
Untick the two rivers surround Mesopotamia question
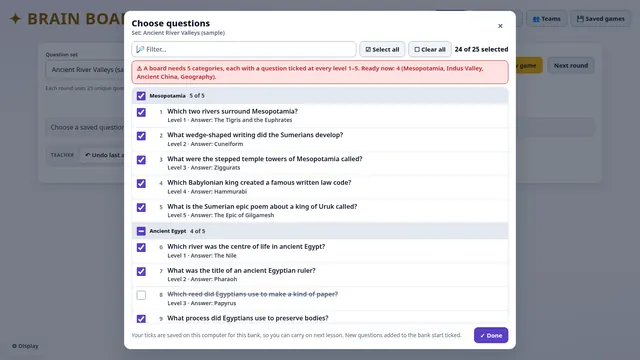141,112
